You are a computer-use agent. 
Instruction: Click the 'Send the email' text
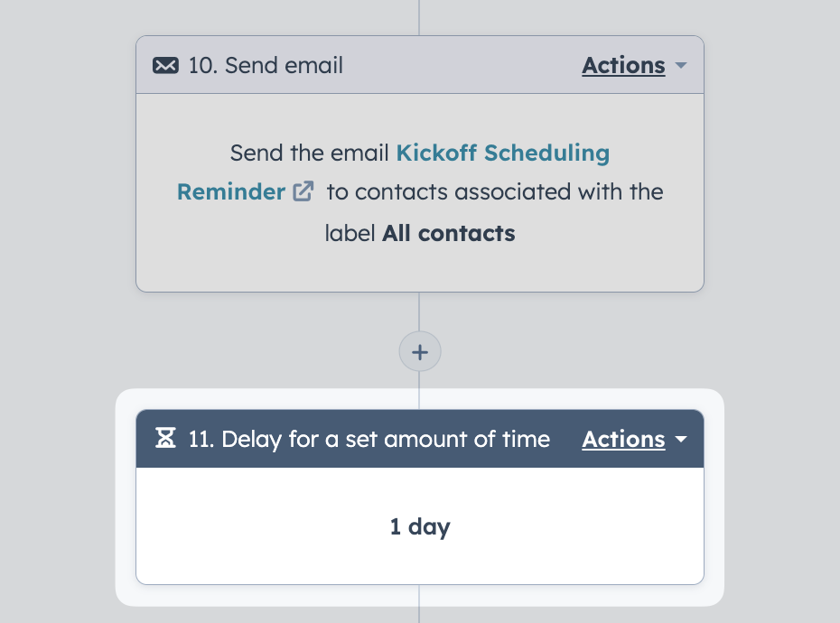pyautogui.click(x=309, y=153)
